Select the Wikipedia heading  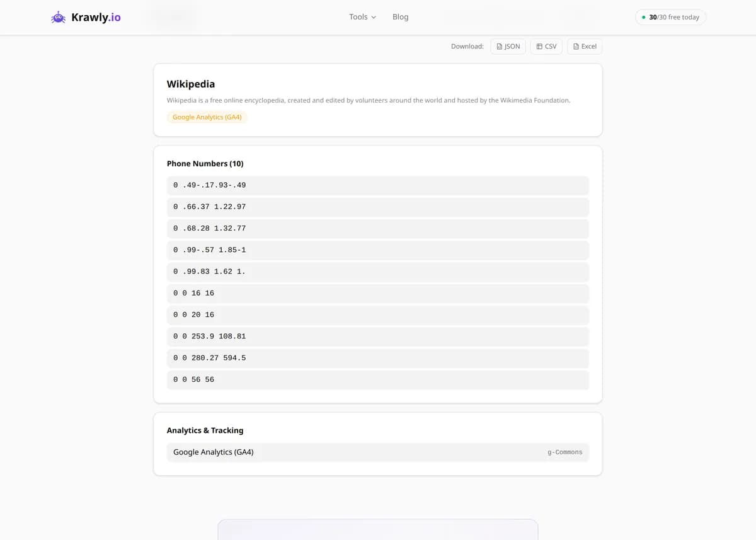click(x=191, y=84)
